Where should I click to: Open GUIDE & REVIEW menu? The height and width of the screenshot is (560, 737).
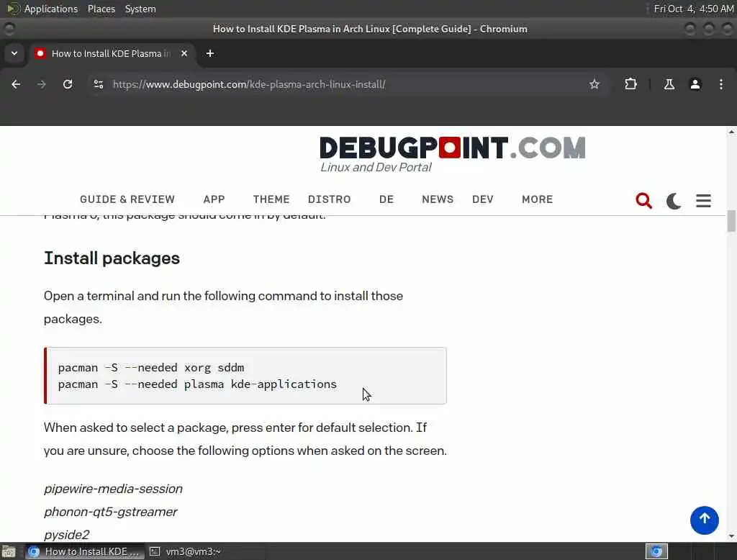click(x=127, y=199)
